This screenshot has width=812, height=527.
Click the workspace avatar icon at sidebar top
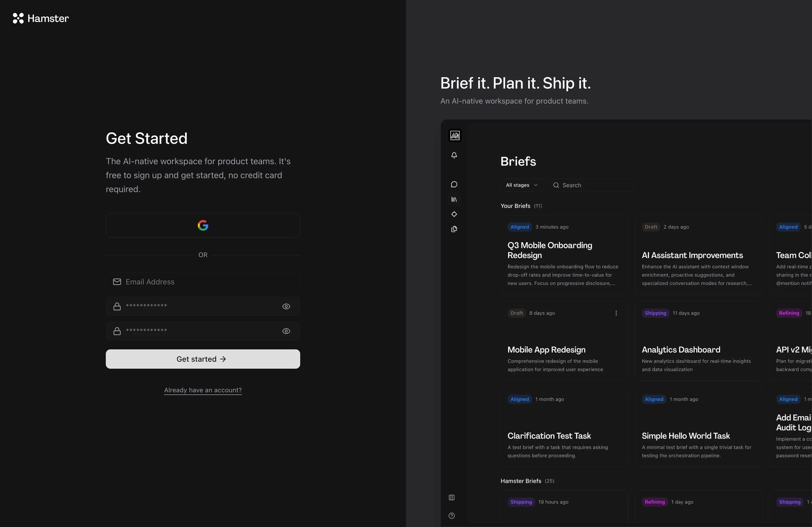tap(455, 136)
